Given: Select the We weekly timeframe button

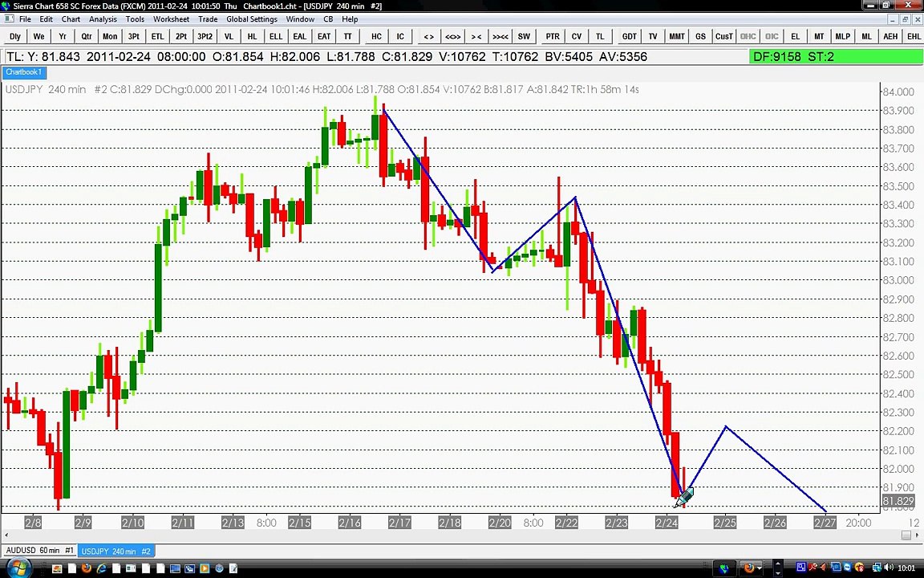Looking at the screenshot, I should (38, 37).
